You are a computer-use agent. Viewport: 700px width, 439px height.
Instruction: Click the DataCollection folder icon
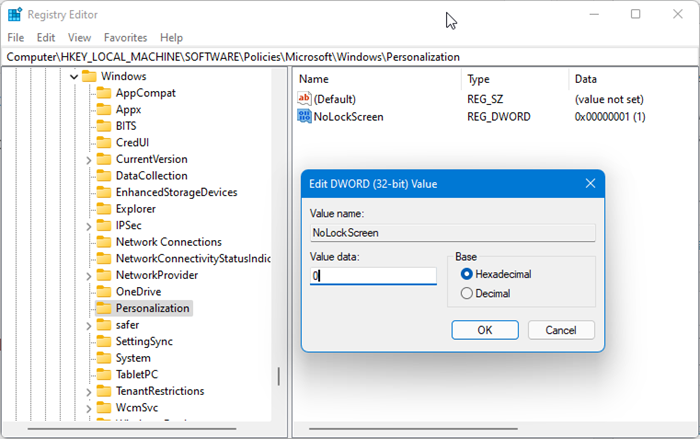tap(103, 176)
